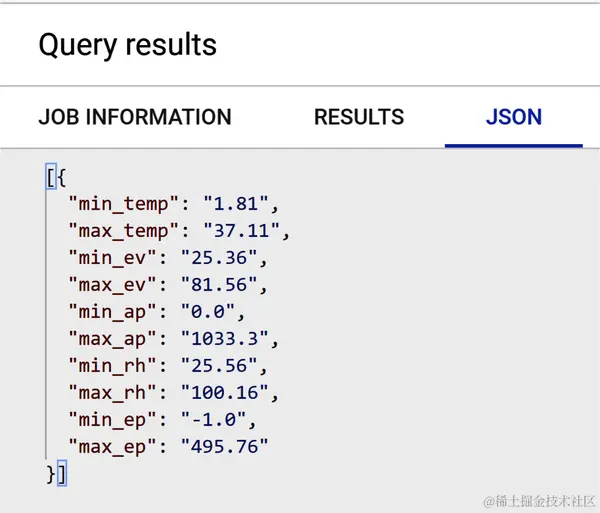Click the "495.76" max_ep value
This screenshot has width=600, height=513.
coord(227,445)
